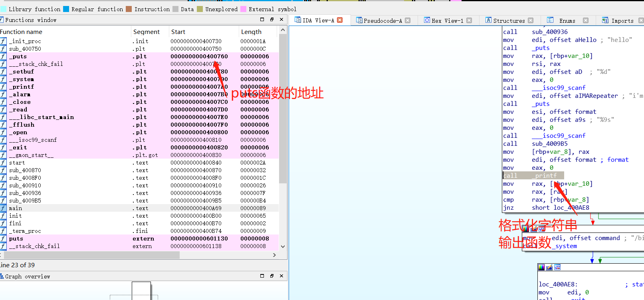Viewport: 644px width, 300px height.
Task: Click the Enums tab icon
Action: 550,20
